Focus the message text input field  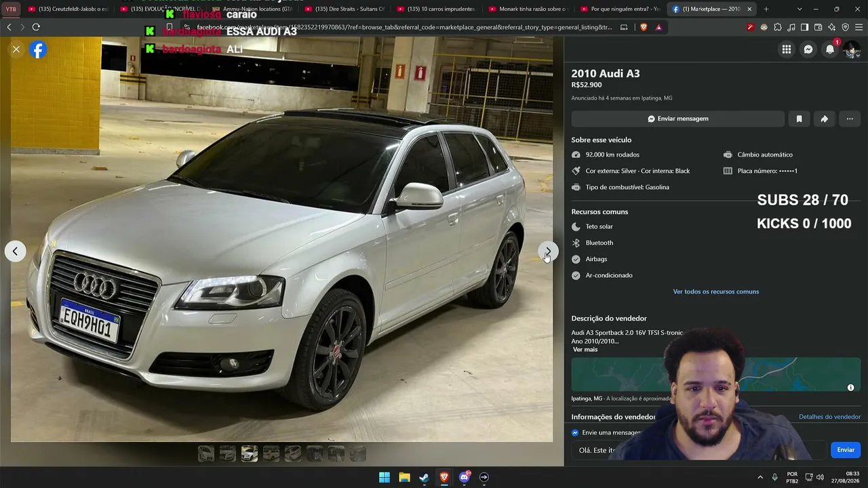coord(698,450)
